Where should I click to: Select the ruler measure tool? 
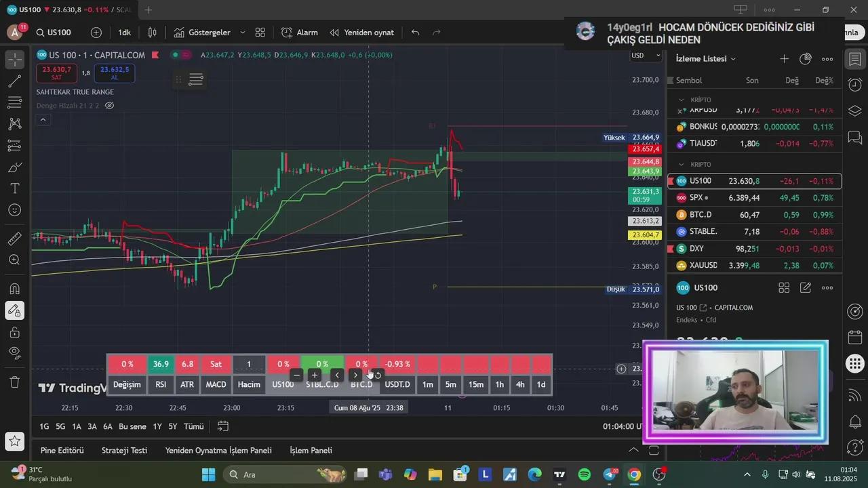point(14,239)
